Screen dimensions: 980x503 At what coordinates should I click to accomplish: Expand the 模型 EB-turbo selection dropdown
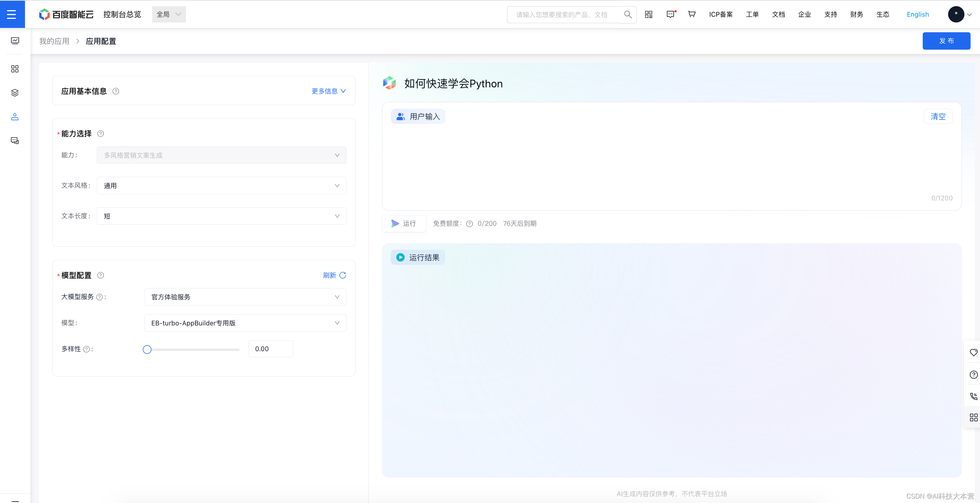coord(245,323)
